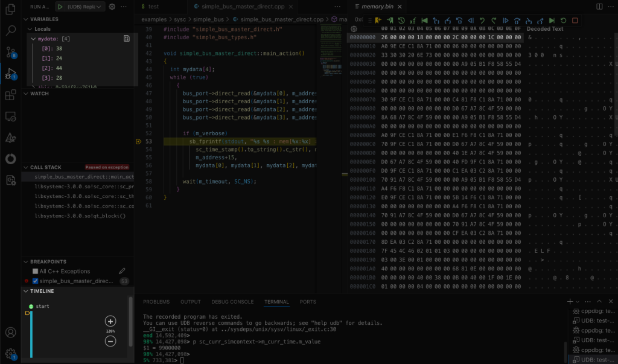This screenshot has height=364, width=618.
Task: Open Source Control view with badge 8
Action: tap(11, 52)
